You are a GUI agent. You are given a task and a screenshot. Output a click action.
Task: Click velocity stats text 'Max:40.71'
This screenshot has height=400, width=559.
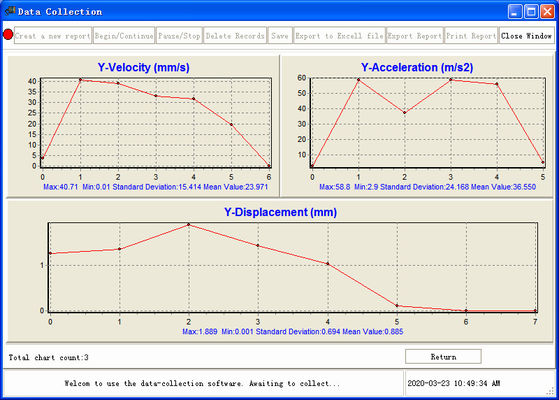tap(61, 187)
